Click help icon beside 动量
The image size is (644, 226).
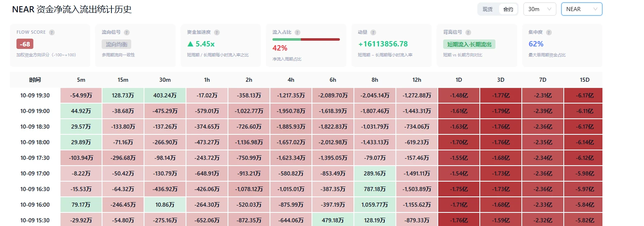click(373, 32)
